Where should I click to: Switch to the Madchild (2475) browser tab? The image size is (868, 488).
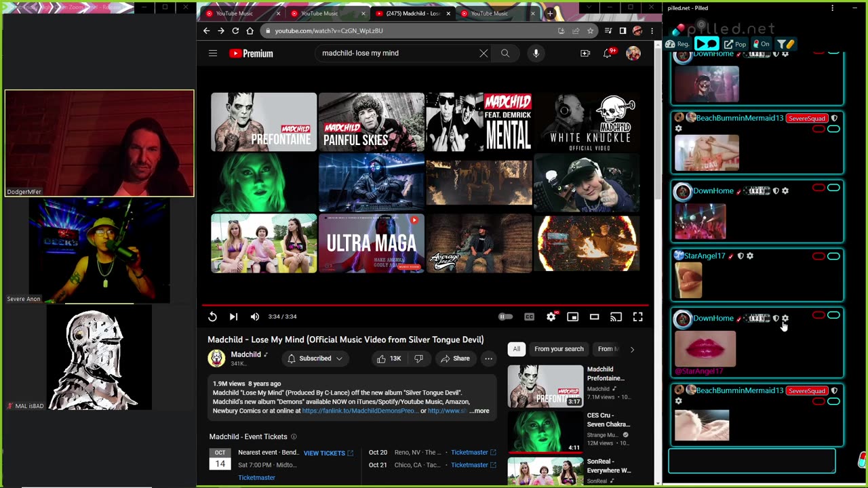tap(412, 14)
